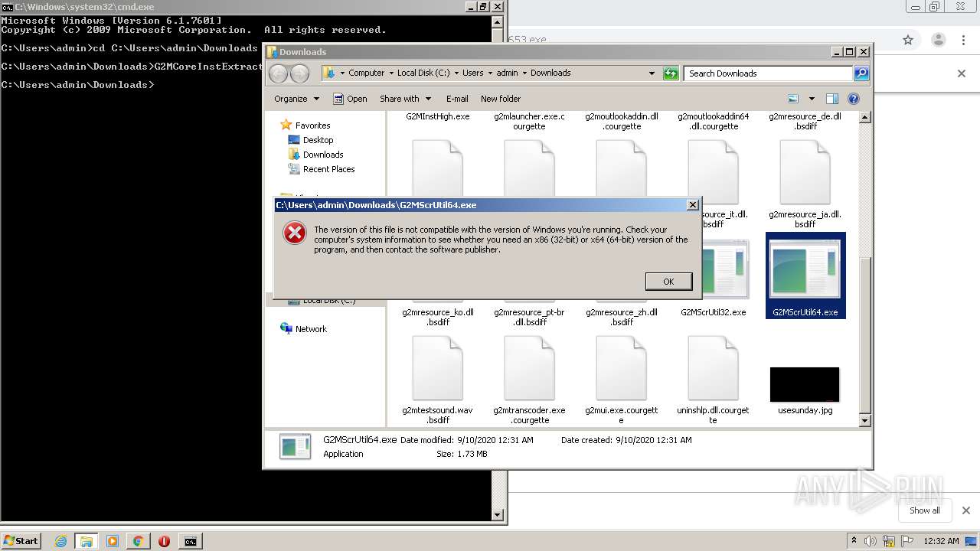
Task: Select g2mresource_de.dll.bsdiff file name
Action: pos(805,121)
